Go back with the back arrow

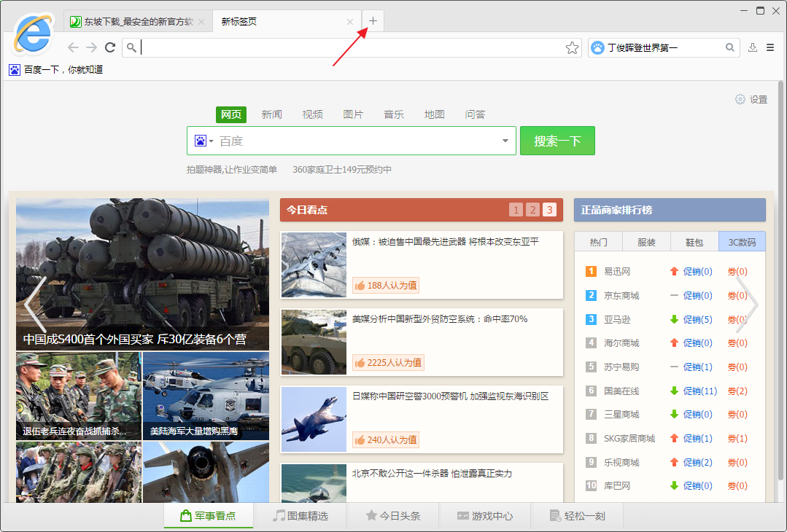[73, 47]
